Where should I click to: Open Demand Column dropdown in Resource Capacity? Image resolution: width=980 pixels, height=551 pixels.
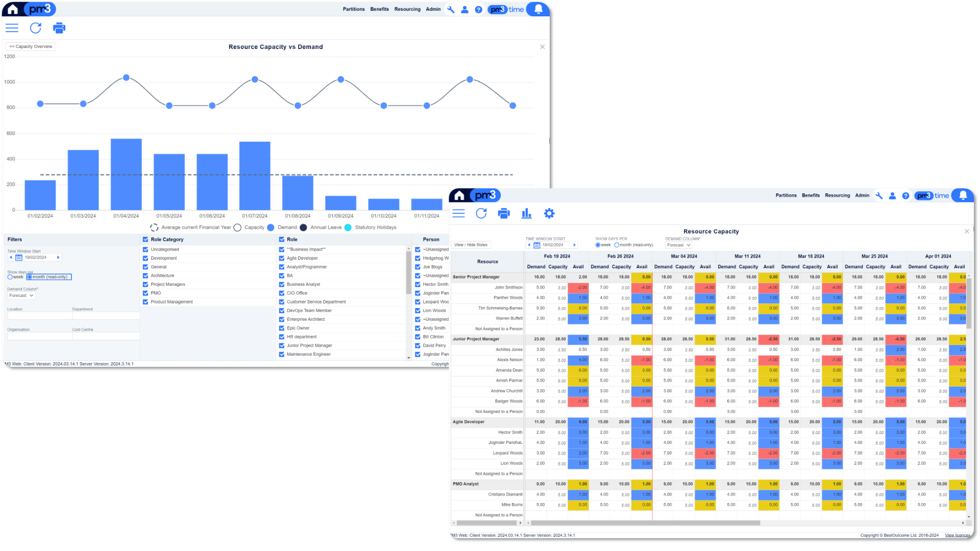coord(678,245)
